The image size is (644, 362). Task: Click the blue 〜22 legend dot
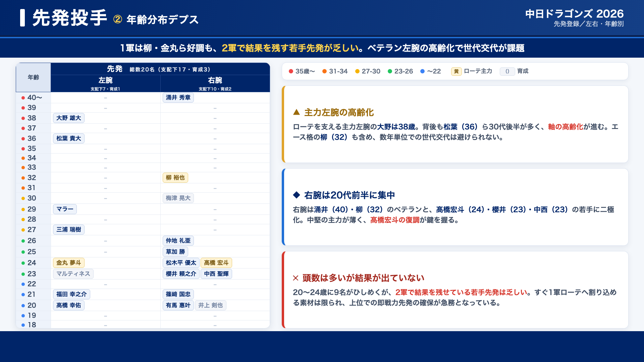423,71
